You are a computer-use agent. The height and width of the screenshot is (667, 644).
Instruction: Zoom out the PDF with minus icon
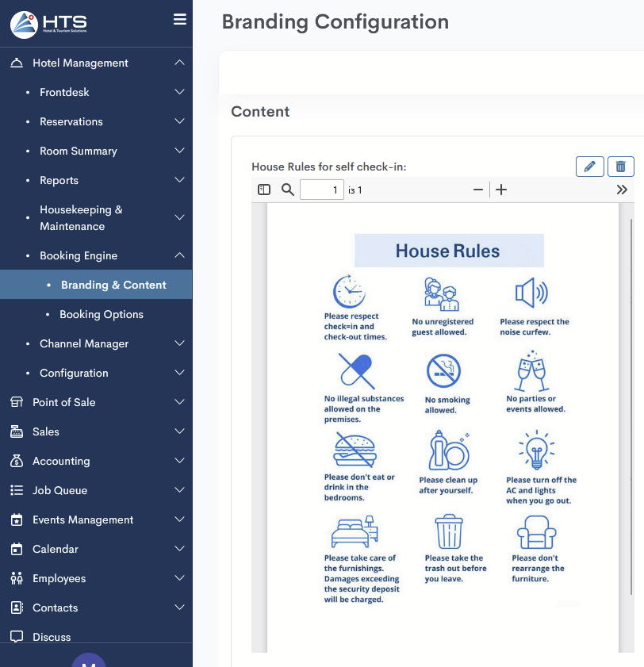pos(478,190)
